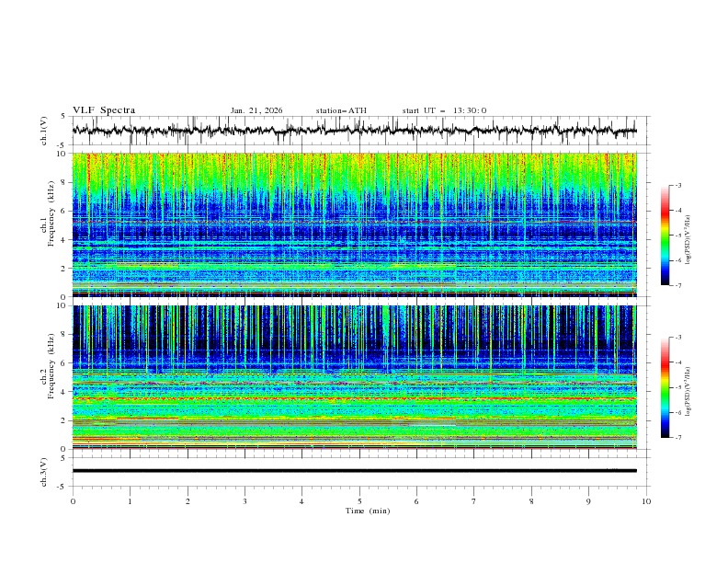This screenshot has width=728, height=563.
Task: Click the ch.1 voltage waveform trace
Action: tap(354, 131)
